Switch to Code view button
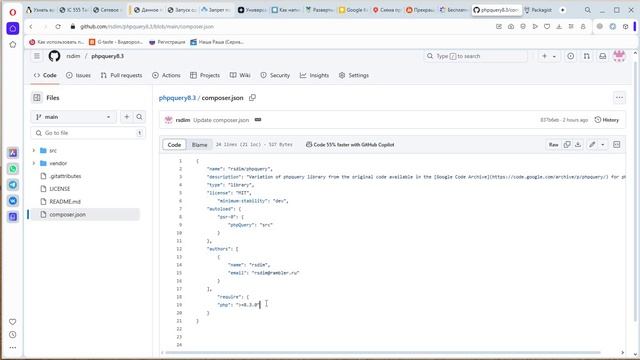Image resolution: width=640 pixels, height=360 pixels. pos(174,144)
